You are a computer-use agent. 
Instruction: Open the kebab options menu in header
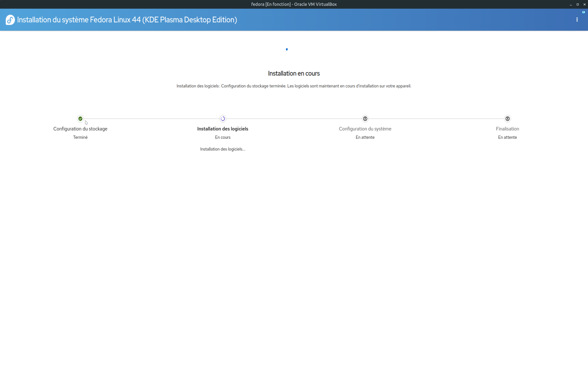tap(577, 20)
